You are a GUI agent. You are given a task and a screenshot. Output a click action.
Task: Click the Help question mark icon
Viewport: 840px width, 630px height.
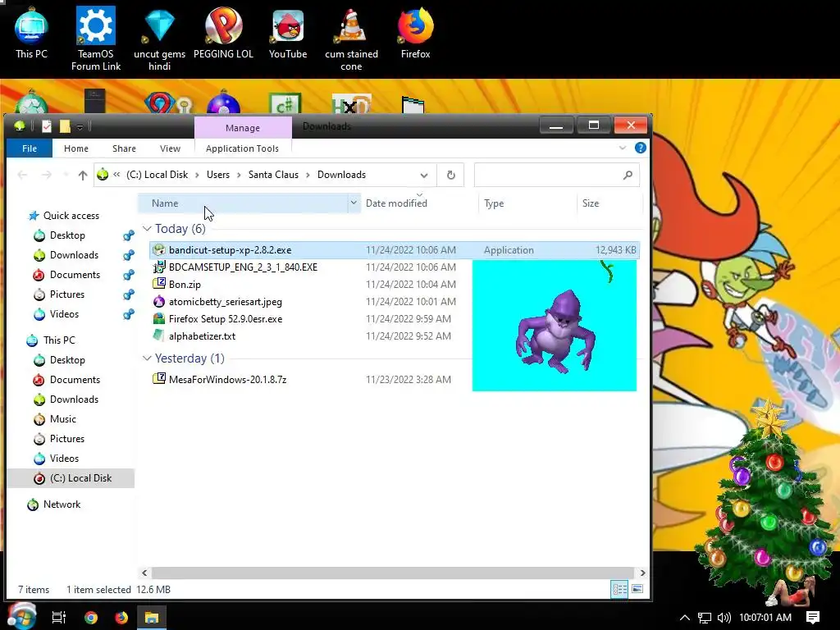(640, 148)
